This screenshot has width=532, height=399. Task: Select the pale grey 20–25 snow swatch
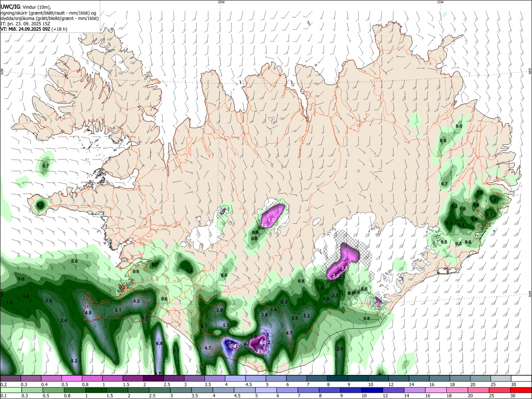coord(481,379)
